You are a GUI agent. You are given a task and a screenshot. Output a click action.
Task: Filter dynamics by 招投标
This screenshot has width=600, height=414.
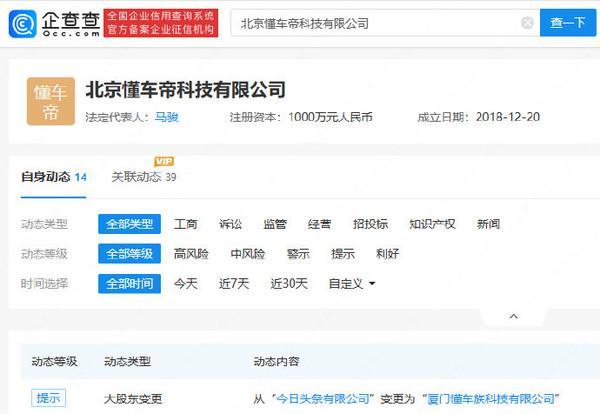370,224
